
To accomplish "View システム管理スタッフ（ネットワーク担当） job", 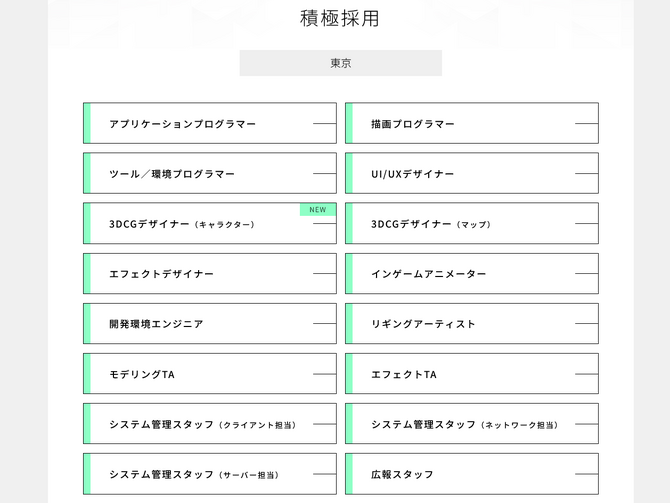I will point(471,424).
